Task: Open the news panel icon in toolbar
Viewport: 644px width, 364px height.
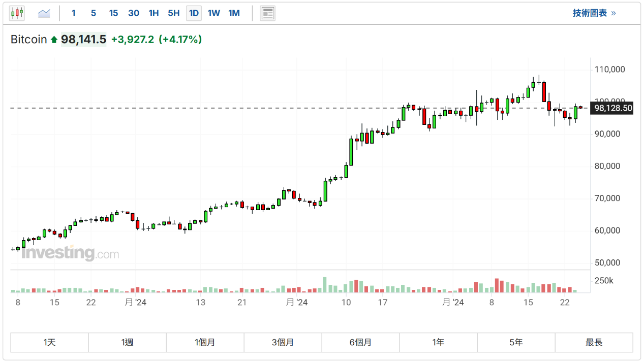Action: coord(267,13)
